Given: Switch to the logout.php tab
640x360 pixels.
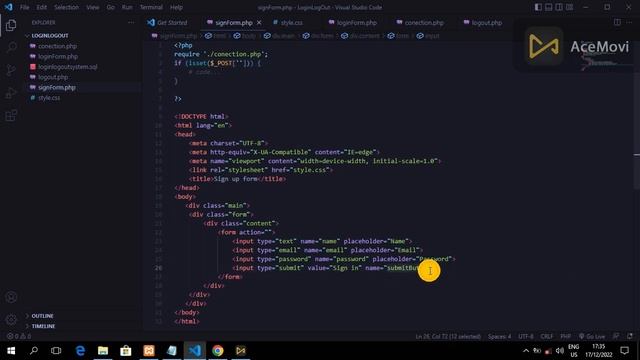Looking at the screenshot, I should 483,22.
